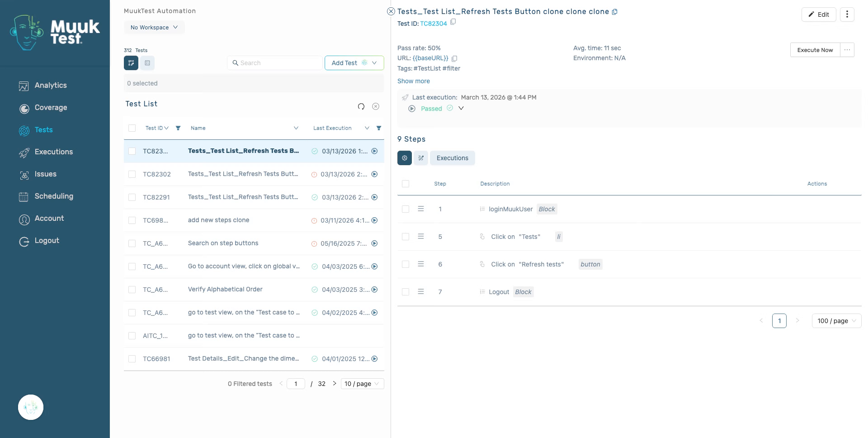Toggle the select-all steps checkbox
Screen dimensions: 868x438
point(406,184)
